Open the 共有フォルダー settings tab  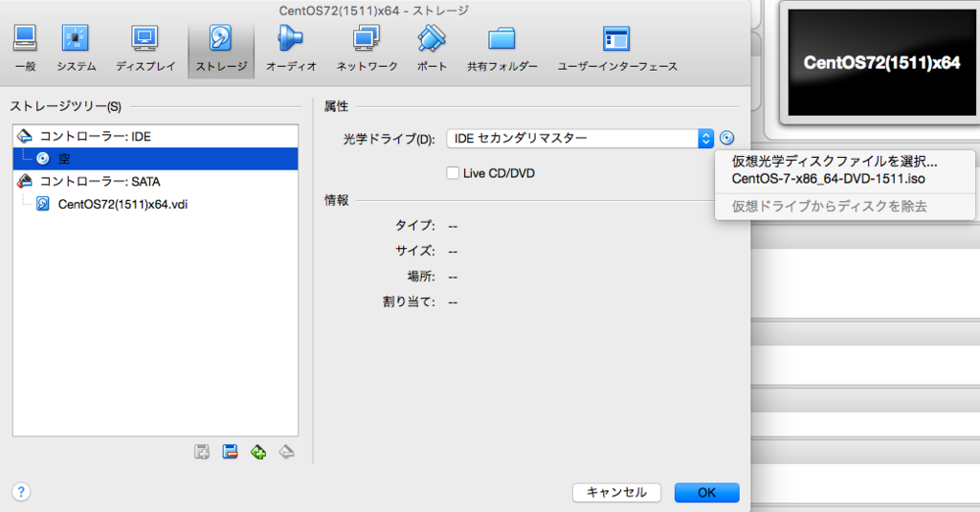click(501, 49)
